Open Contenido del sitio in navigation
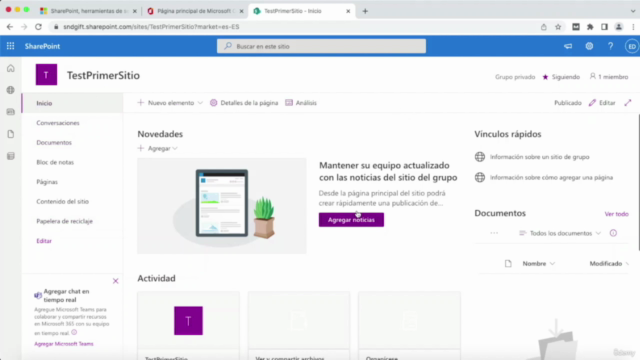Screen dimensions: 640x360 click(x=62, y=201)
